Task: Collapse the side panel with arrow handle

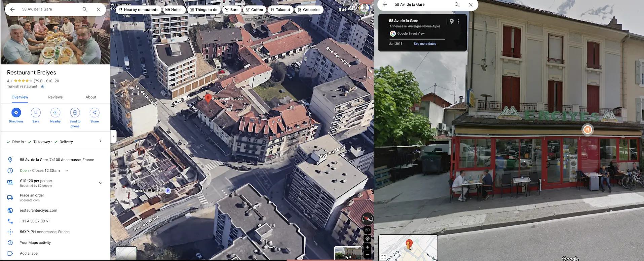Action: tap(113, 136)
